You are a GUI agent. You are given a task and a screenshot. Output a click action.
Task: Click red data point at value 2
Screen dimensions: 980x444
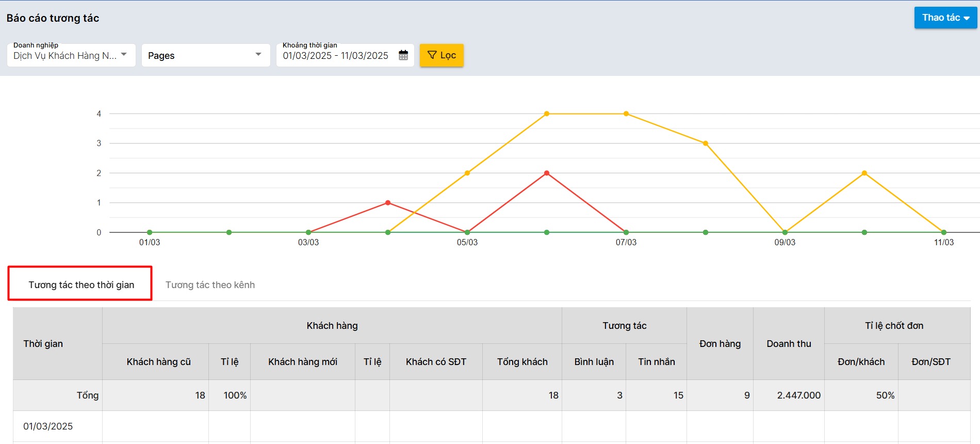click(x=547, y=173)
